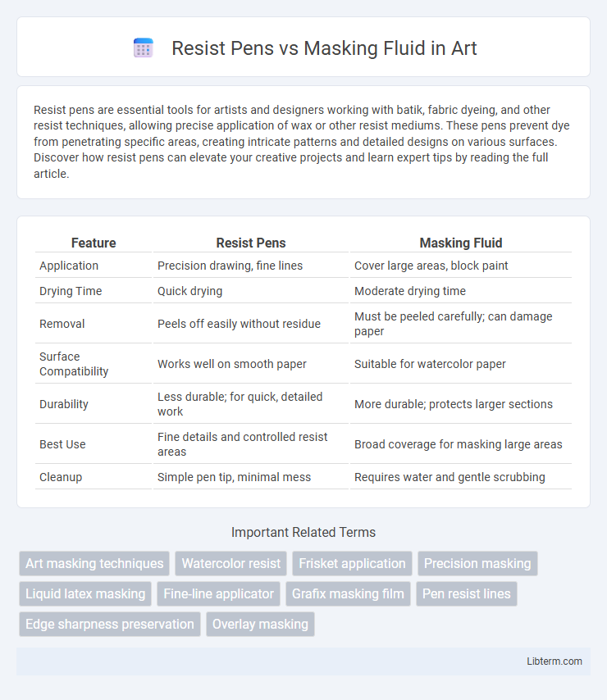
Task: Select the Pen resist lines tag
Action: (466, 593)
